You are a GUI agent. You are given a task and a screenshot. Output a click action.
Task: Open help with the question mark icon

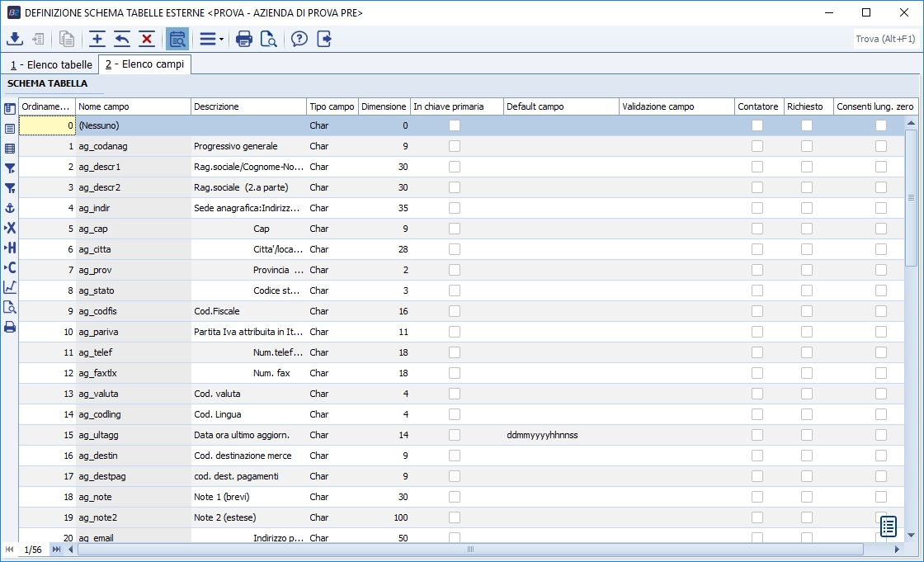pos(299,39)
